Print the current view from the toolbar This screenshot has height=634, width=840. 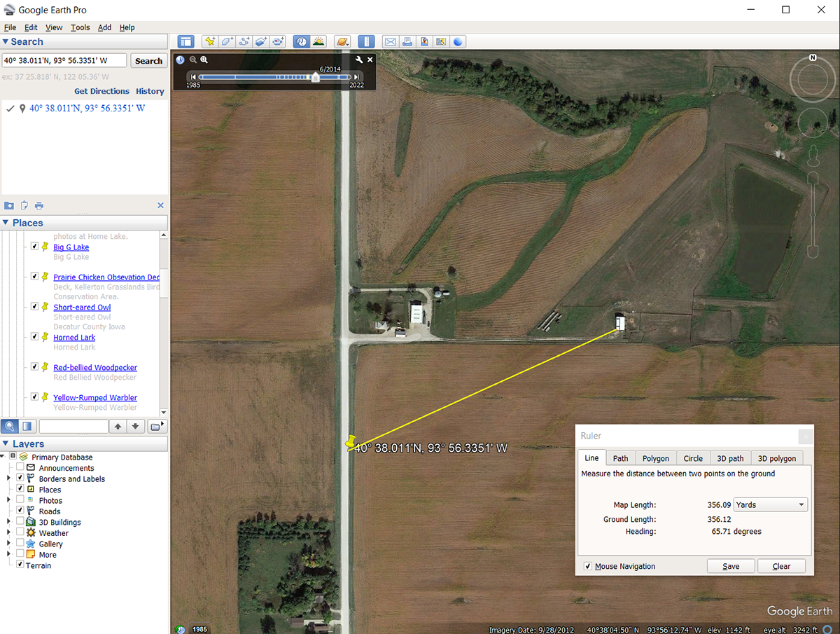[x=407, y=41]
